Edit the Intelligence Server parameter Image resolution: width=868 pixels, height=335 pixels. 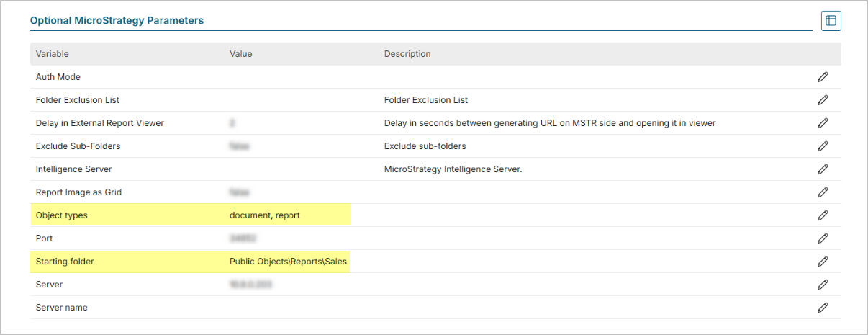coord(823,169)
